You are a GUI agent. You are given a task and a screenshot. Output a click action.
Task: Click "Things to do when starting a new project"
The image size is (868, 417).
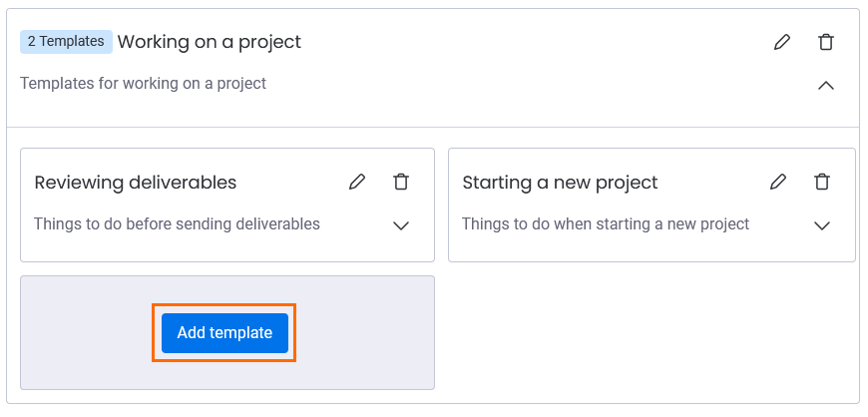605,224
